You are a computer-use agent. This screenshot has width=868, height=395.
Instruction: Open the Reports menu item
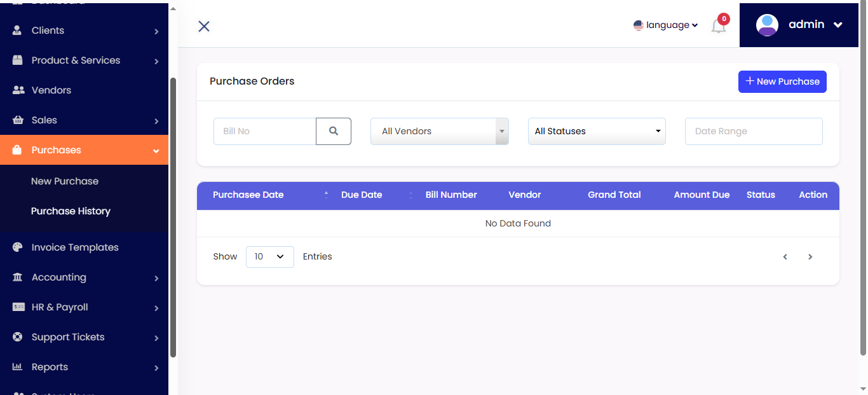[84, 367]
